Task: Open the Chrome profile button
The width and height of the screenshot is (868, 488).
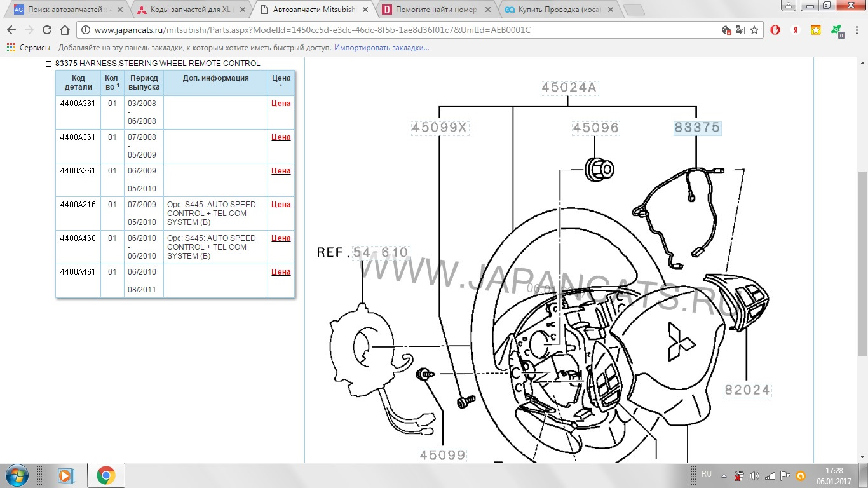Action: pyautogui.click(x=789, y=5)
